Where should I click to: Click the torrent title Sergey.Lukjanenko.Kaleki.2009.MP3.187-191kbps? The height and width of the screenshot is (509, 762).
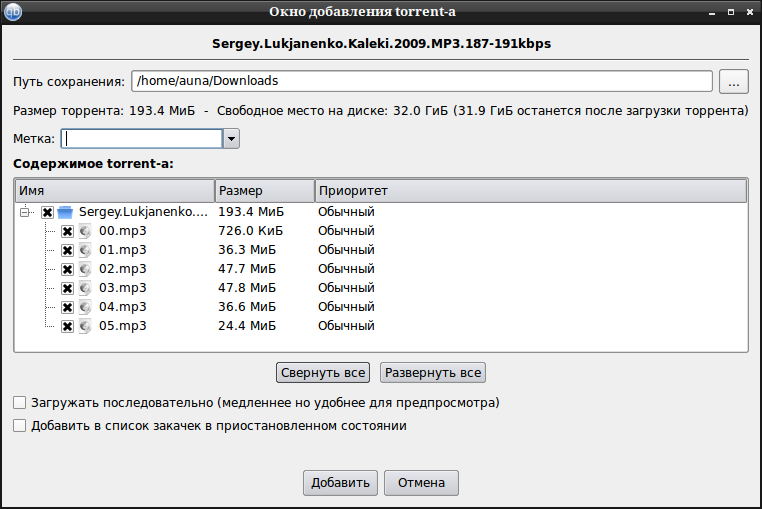point(381,44)
